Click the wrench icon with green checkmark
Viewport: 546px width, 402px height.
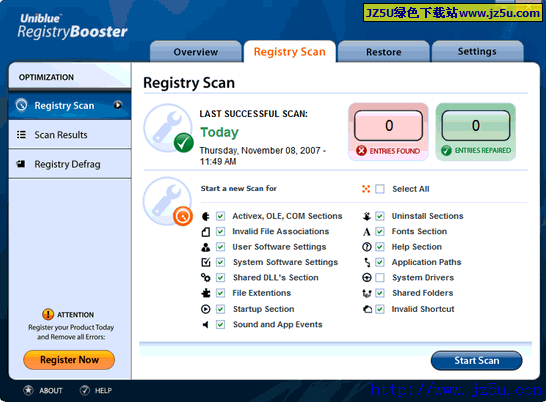click(168, 128)
